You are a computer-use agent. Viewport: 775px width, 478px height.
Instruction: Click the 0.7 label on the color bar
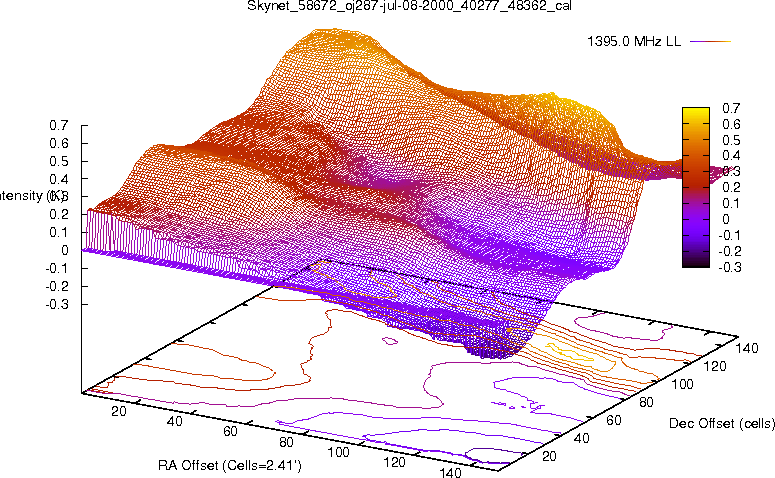click(x=731, y=108)
